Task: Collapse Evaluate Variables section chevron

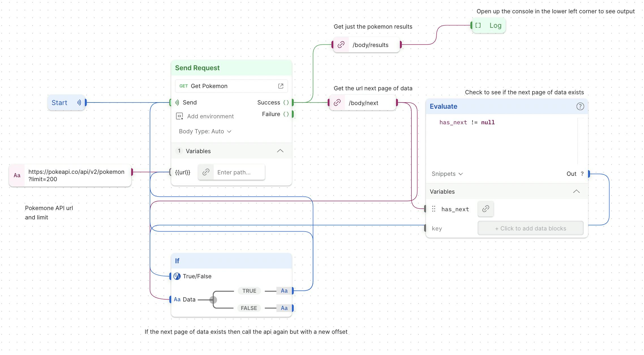Action: 576,192
